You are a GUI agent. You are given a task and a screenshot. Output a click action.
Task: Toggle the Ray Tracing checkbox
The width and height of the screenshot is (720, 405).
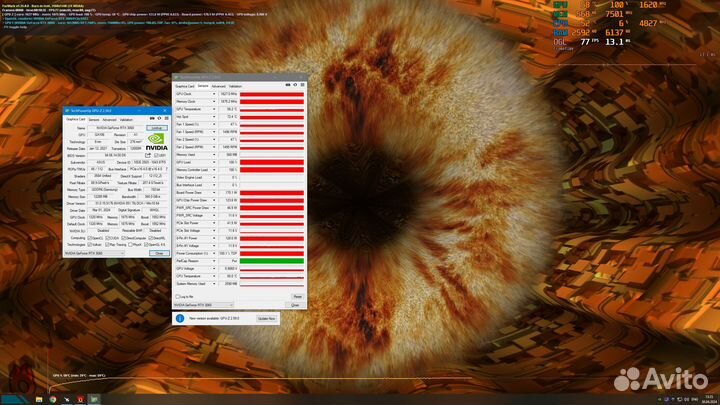[107, 245]
